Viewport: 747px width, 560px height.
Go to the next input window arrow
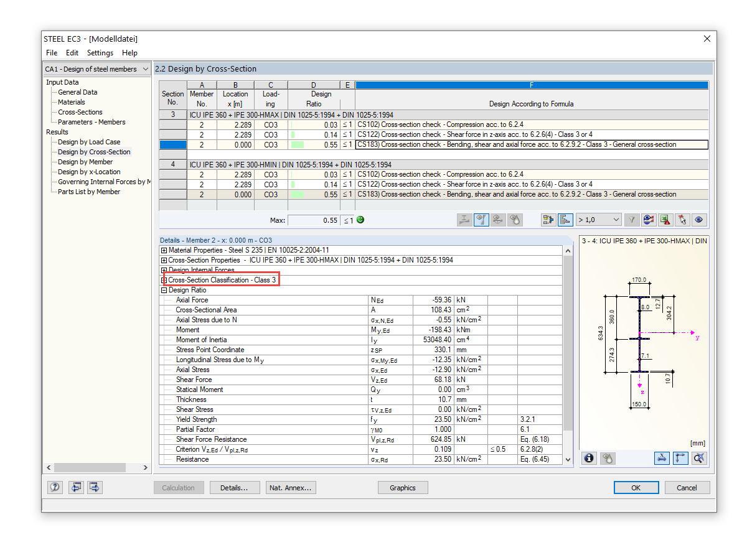(94, 488)
